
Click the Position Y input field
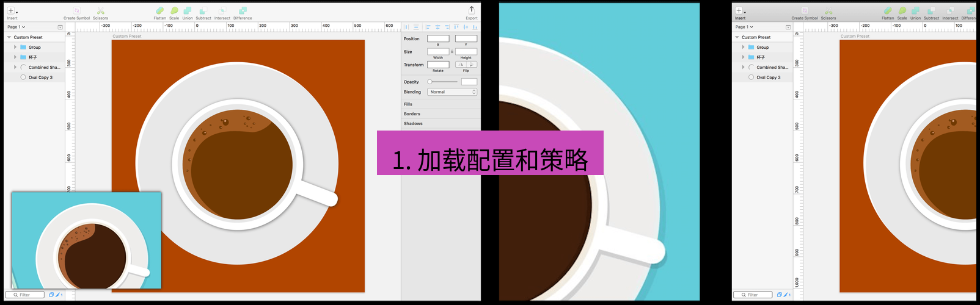pyautogui.click(x=466, y=38)
